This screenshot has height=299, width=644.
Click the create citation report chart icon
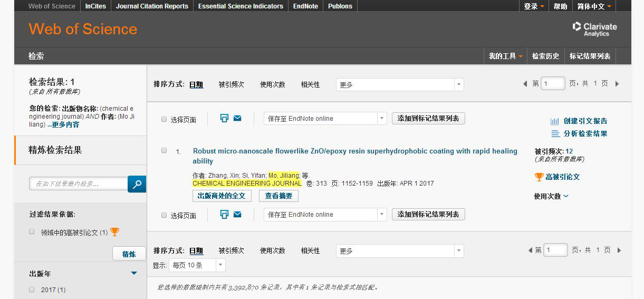pyautogui.click(x=555, y=121)
